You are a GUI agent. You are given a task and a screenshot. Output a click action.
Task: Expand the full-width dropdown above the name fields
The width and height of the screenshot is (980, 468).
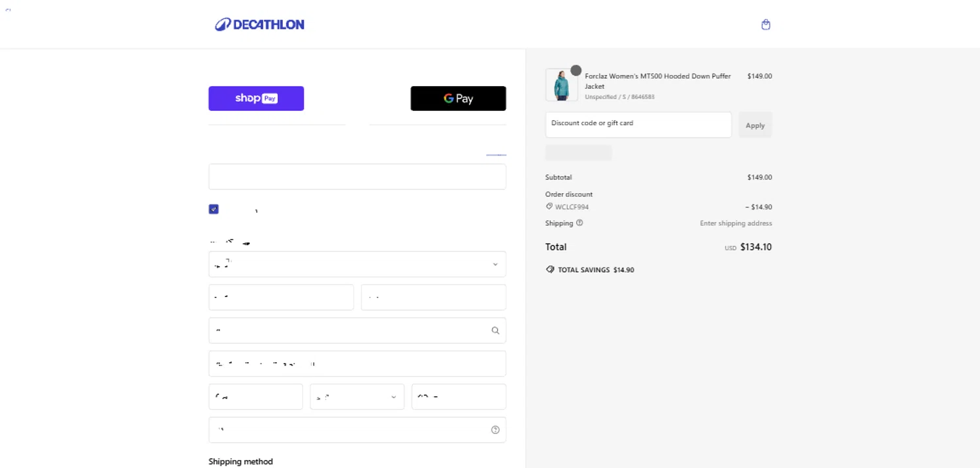pos(357,264)
